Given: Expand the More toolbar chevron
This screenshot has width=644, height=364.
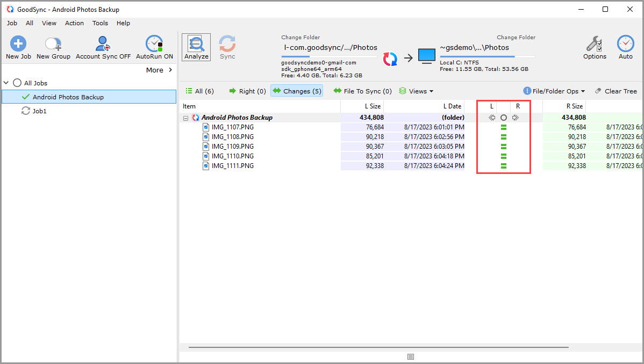Looking at the screenshot, I should pos(170,70).
